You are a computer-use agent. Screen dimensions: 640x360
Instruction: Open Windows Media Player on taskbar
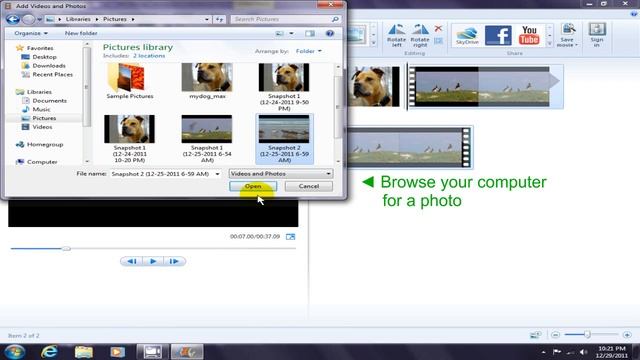click(x=118, y=351)
